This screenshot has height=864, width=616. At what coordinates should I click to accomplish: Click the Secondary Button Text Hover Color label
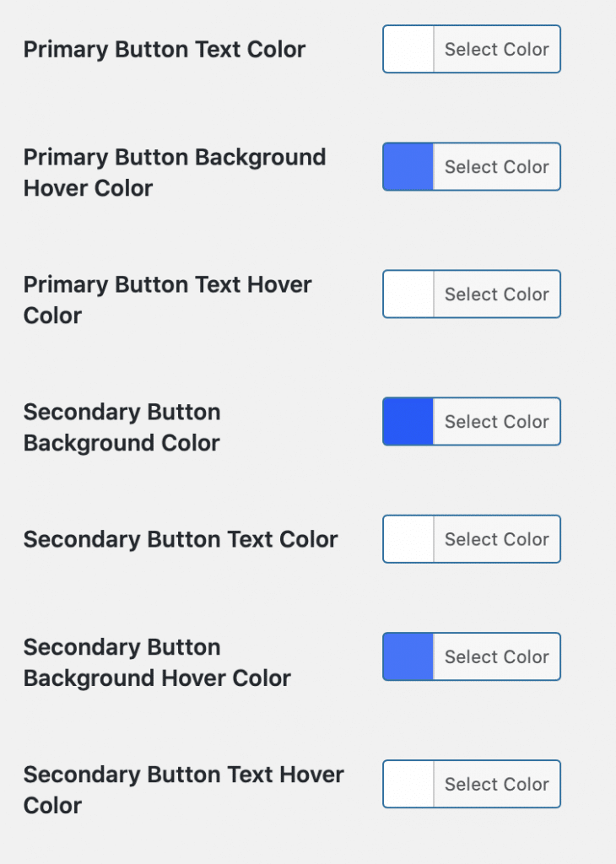tap(183, 790)
